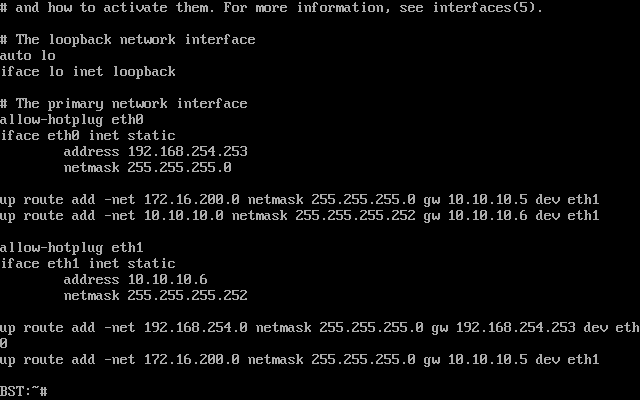Click the "allow-hotplug eth1" line
The height and width of the screenshot is (400, 640).
(72, 248)
